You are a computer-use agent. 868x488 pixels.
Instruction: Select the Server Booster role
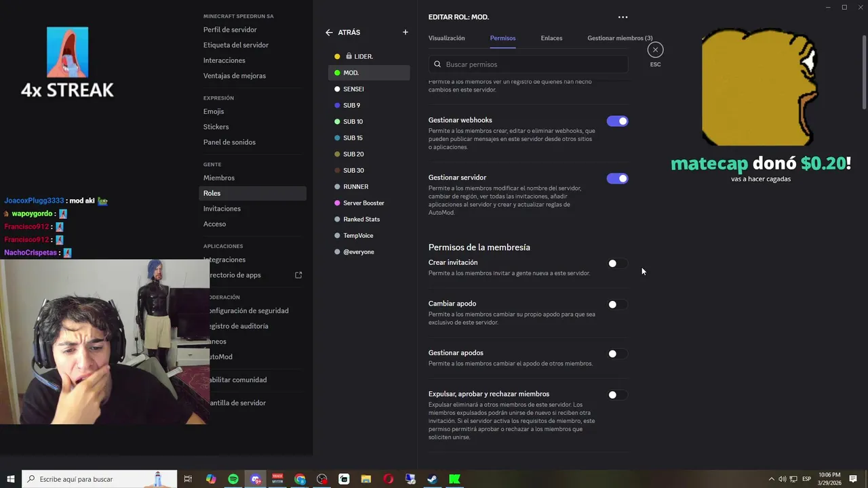[369, 203]
